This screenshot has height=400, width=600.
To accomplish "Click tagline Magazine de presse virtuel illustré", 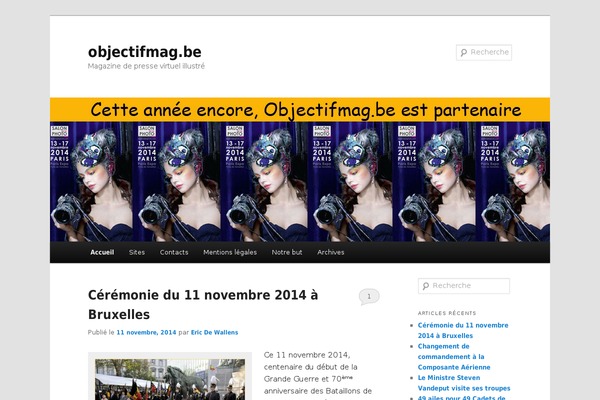I will pyautogui.click(x=146, y=66).
